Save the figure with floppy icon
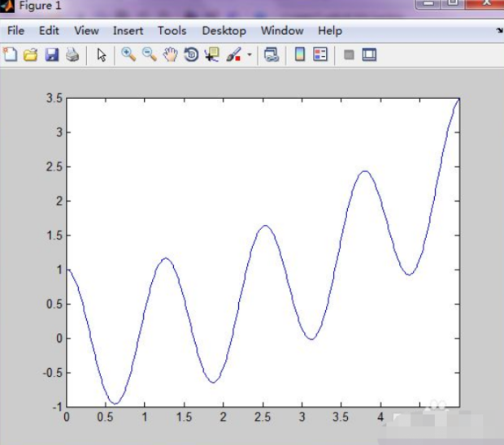504x445 pixels. coord(51,54)
